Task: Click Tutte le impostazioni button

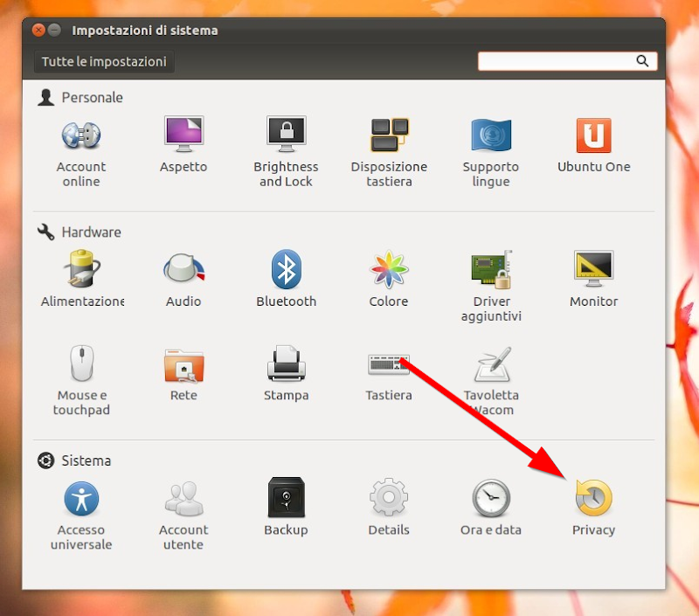Action: tap(104, 61)
